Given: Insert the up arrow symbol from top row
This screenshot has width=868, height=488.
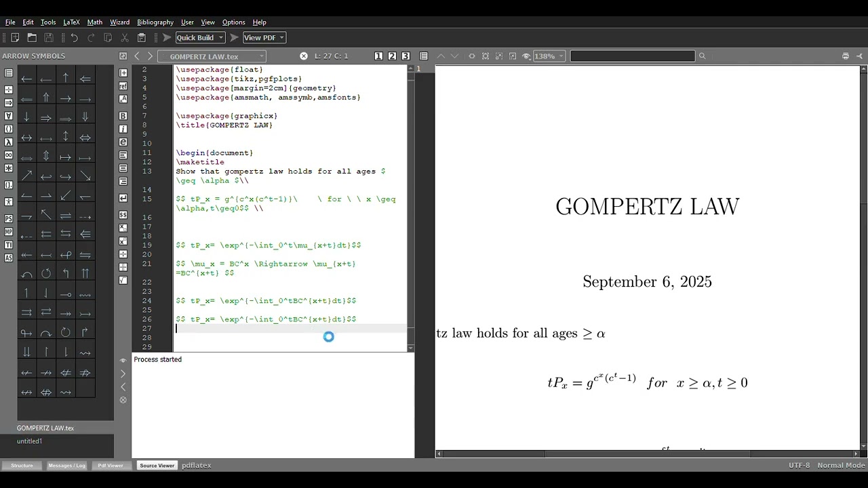Looking at the screenshot, I should click(66, 79).
